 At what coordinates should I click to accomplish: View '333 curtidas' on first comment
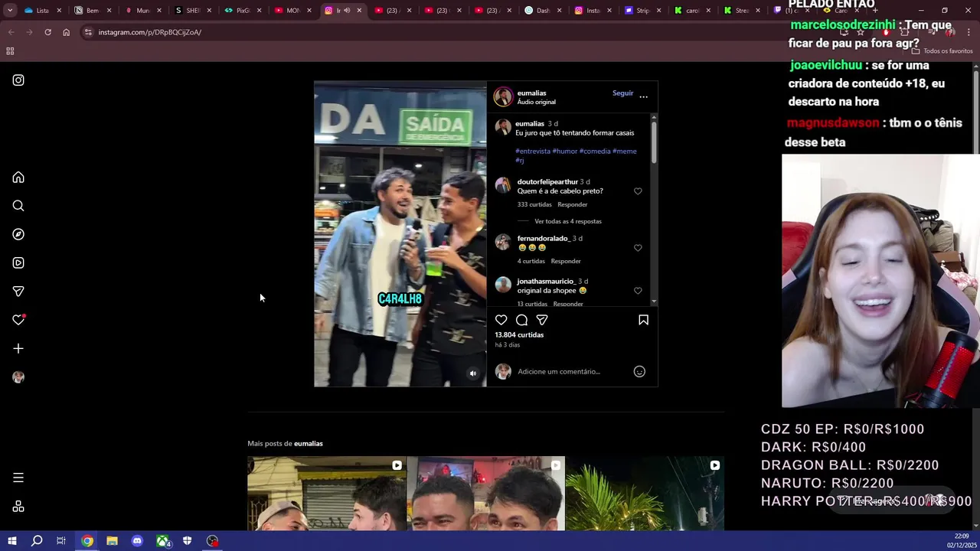534,204
